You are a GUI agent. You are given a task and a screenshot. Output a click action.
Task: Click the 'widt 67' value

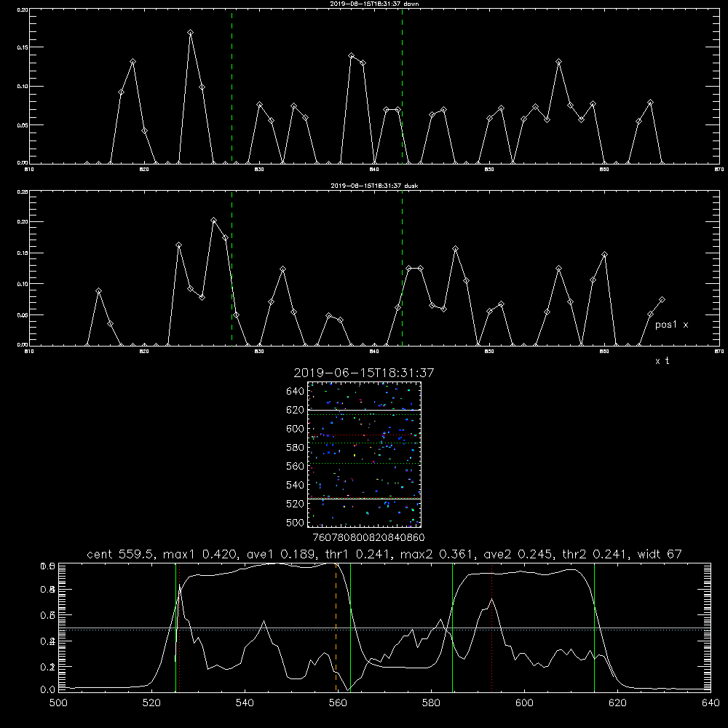coord(660,554)
